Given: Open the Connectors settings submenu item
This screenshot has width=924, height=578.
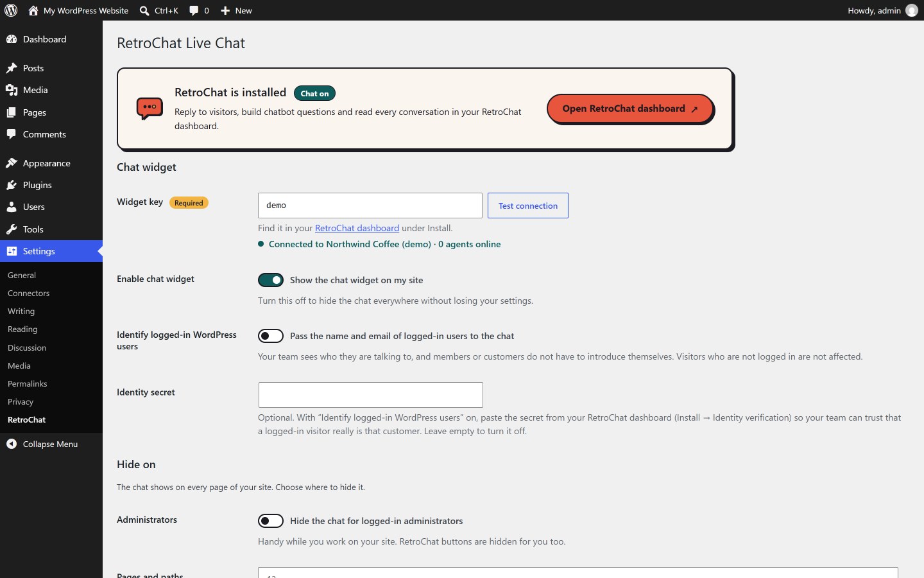Looking at the screenshot, I should 28,293.
